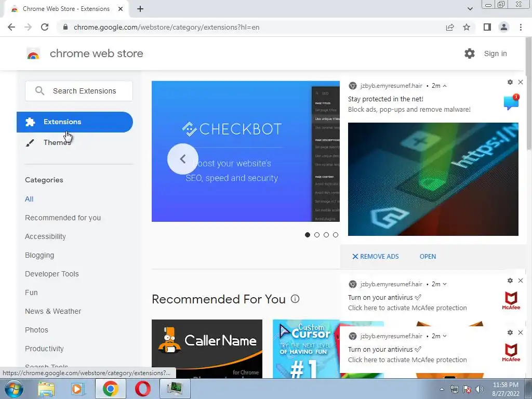Choose the Blogging category
This screenshot has height=399, width=532.
point(39,255)
